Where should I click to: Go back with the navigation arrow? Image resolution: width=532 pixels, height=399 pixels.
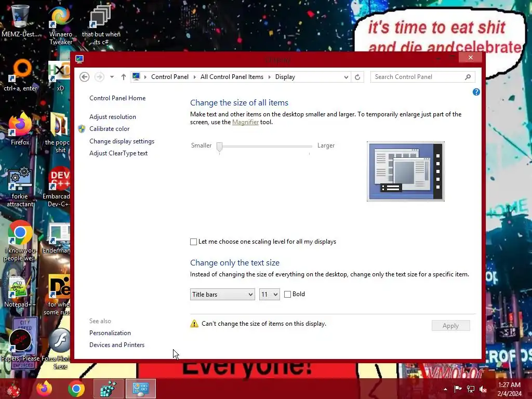85,77
